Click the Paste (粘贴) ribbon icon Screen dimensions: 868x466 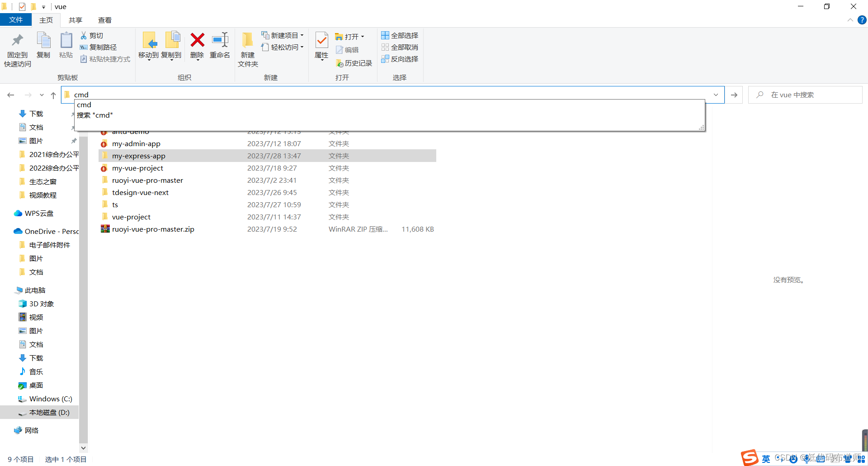[66, 45]
